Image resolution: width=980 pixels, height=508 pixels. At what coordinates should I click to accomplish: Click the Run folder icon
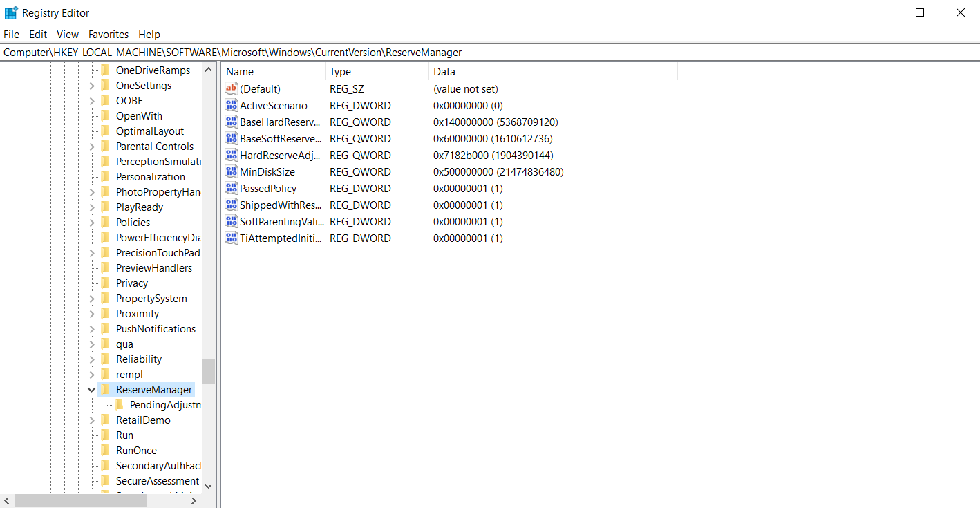point(105,435)
